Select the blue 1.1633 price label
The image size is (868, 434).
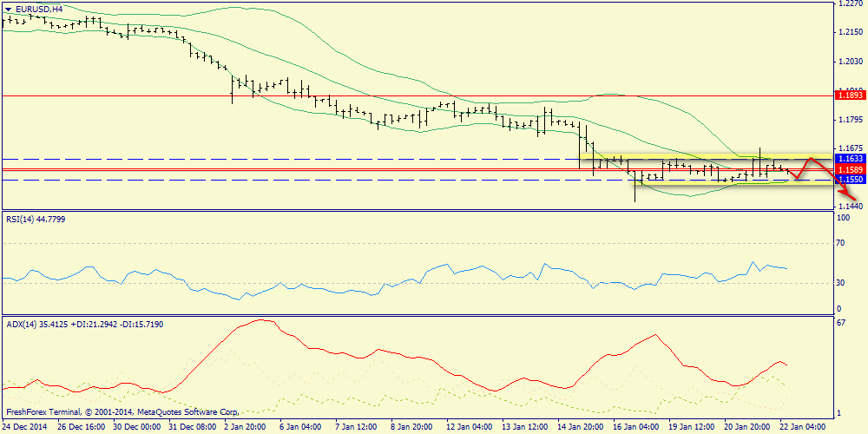click(852, 159)
